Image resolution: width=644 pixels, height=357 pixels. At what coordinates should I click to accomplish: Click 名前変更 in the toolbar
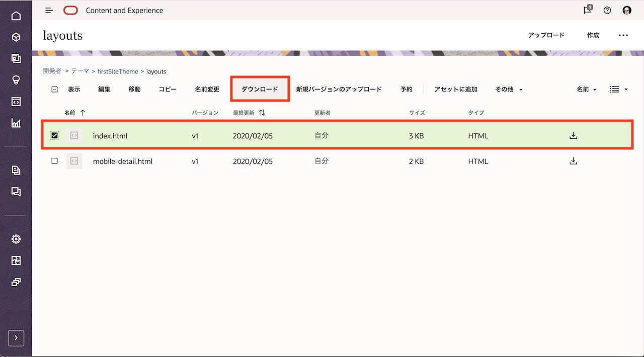pyautogui.click(x=207, y=90)
